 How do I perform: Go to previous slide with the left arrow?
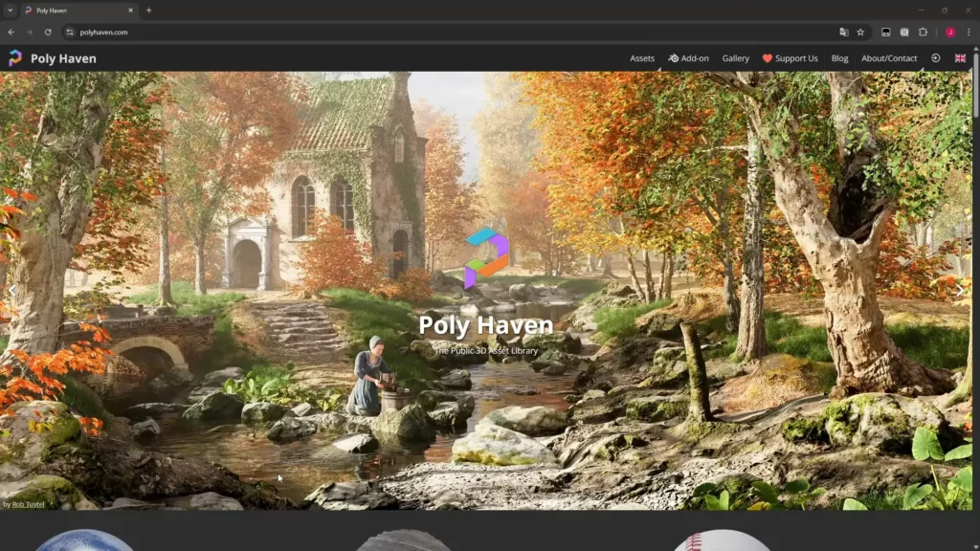(11, 290)
